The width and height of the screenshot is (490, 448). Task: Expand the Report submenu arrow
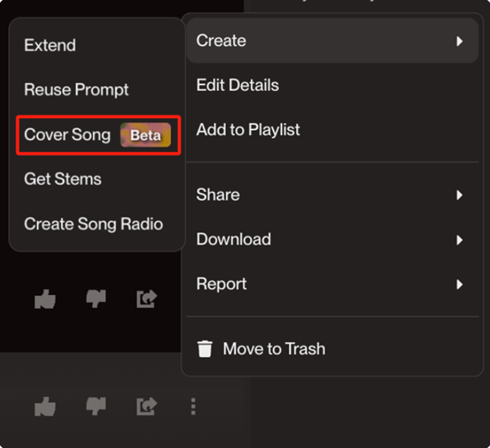point(459,285)
